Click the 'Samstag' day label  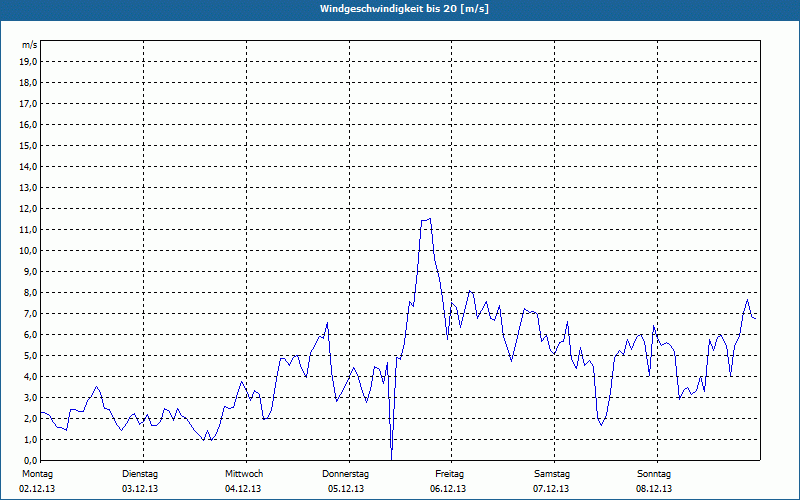[x=552, y=474]
